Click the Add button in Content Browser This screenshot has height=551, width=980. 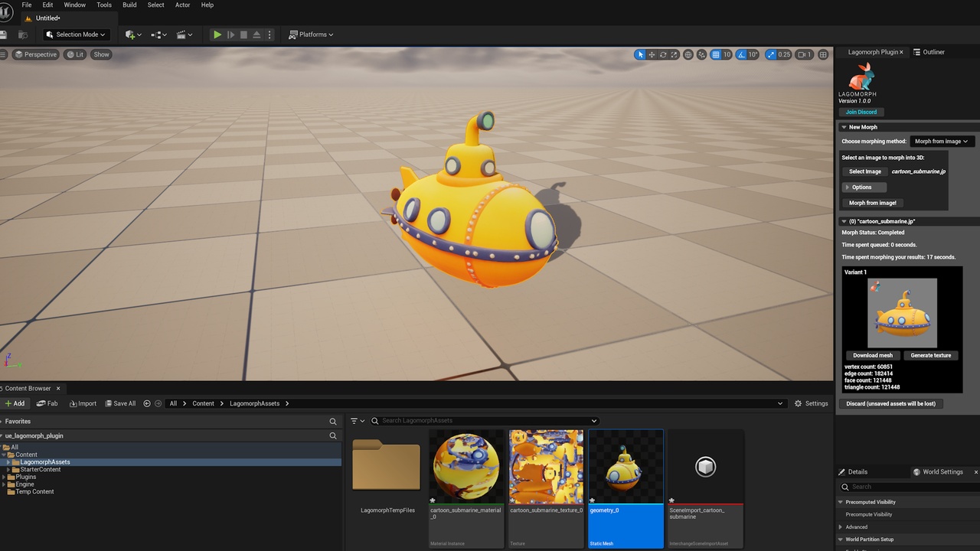coord(15,403)
